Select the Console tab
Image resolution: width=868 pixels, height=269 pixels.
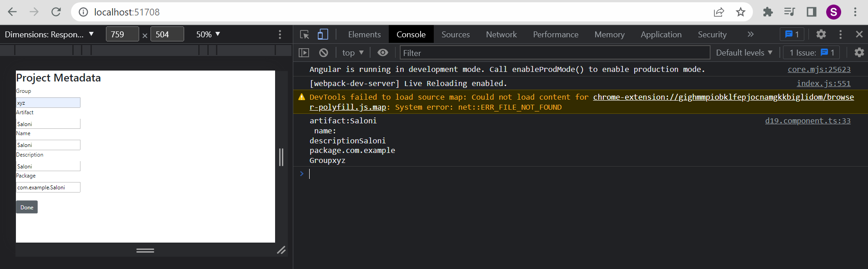click(411, 35)
